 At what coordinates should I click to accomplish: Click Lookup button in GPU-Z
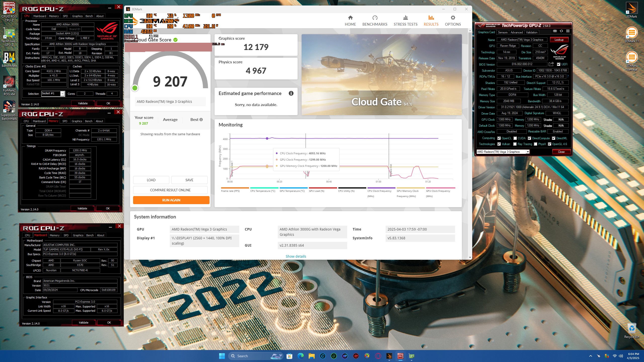(x=559, y=40)
